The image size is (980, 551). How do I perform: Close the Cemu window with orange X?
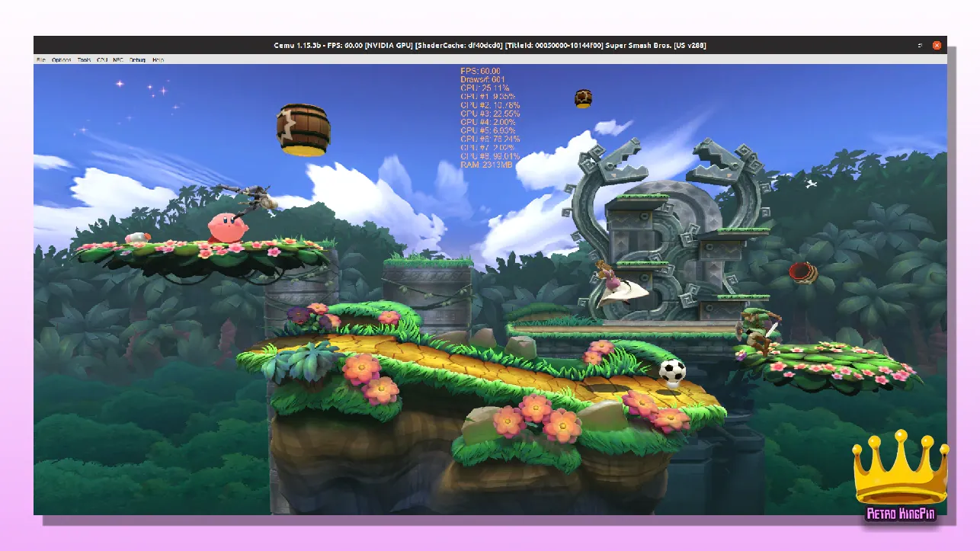[937, 45]
